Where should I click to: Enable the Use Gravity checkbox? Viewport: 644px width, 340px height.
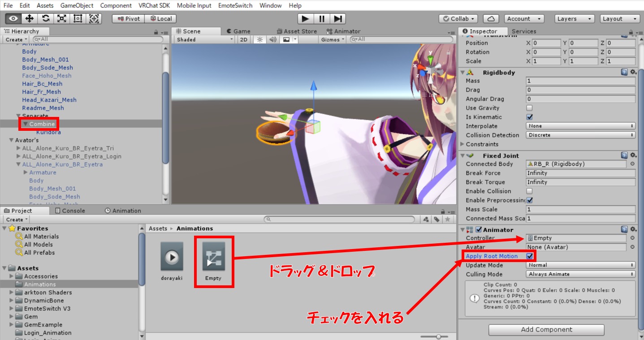(x=529, y=108)
